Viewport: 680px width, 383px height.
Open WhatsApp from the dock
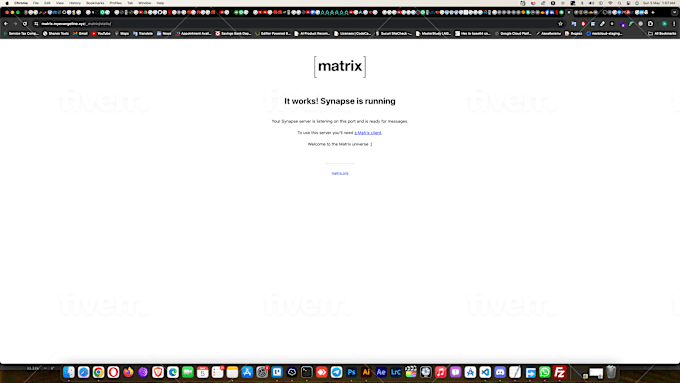(545, 372)
